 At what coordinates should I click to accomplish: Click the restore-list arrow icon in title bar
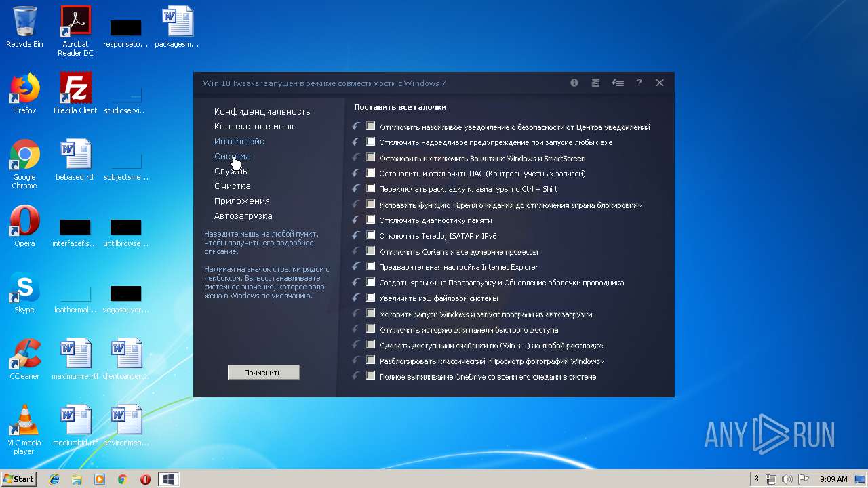click(618, 83)
